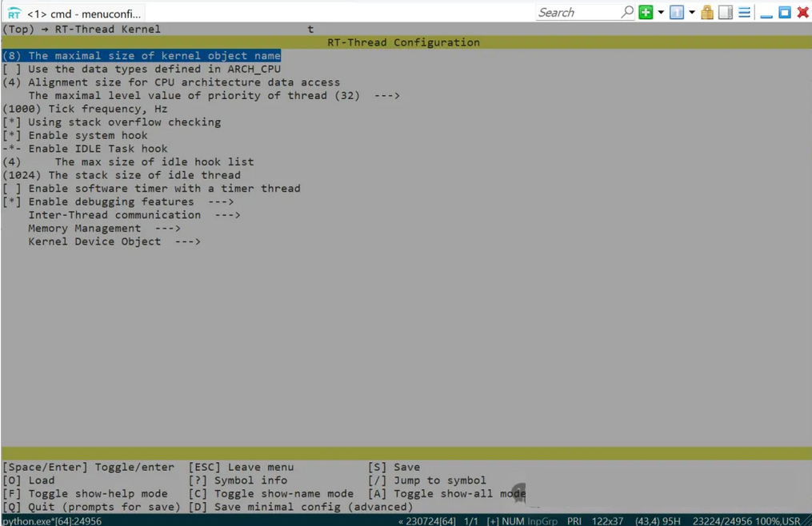Click the [+] status bar indicator
The height and width of the screenshot is (526, 812).
[x=492, y=520]
